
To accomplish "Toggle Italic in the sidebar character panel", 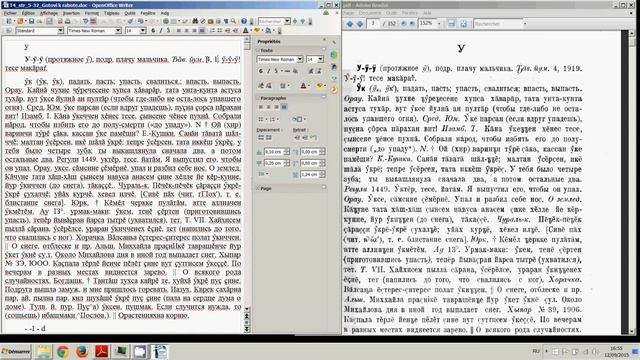I will [268, 71].
